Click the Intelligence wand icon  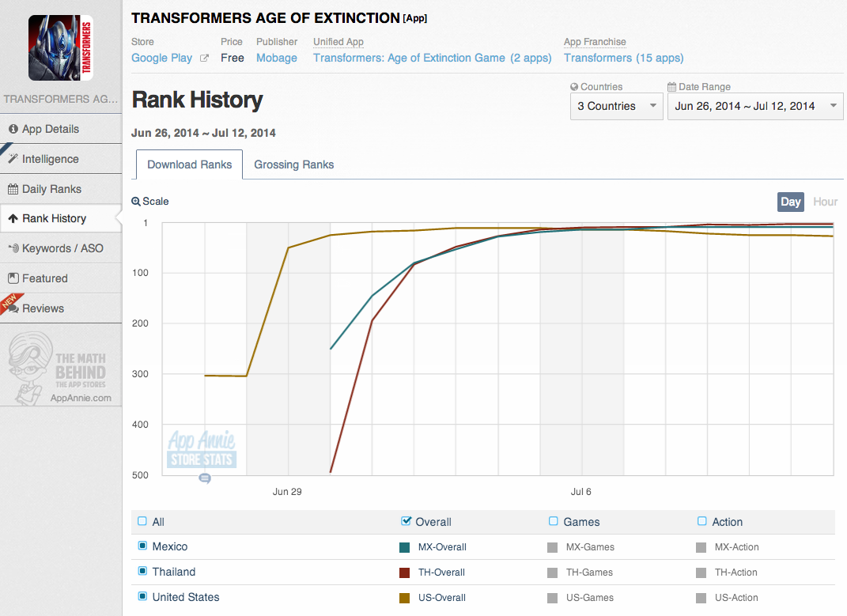point(13,159)
